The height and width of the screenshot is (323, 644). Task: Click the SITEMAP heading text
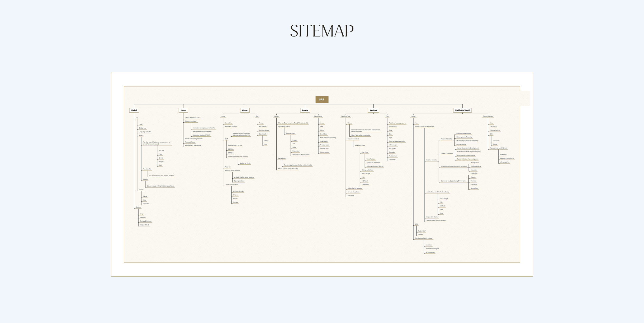pos(322,31)
